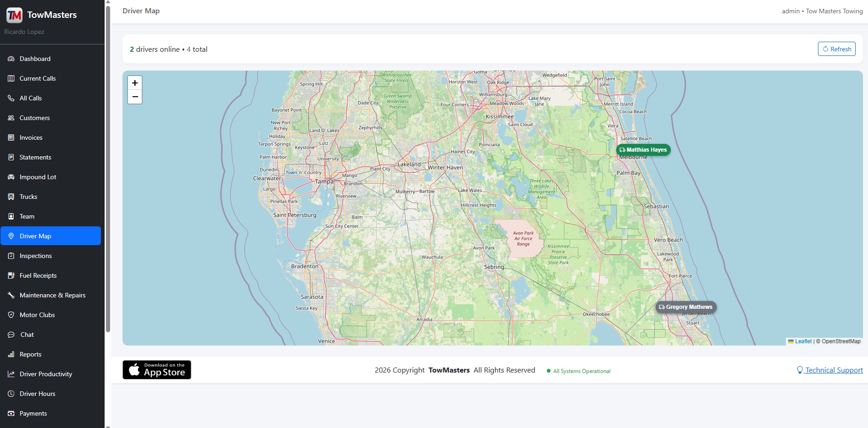Click the Statements document icon
This screenshot has height=428, width=868.
pyautogui.click(x=11, y=157)
